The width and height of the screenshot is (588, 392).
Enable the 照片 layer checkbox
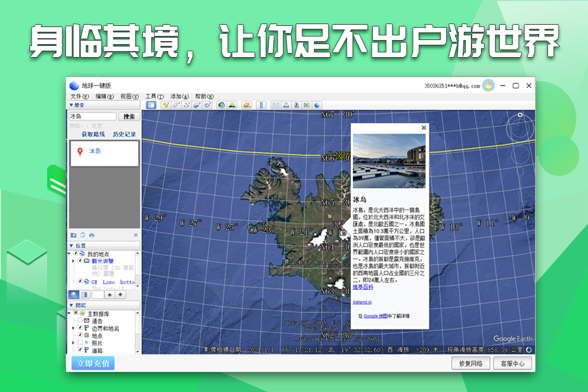coord(80,343)
